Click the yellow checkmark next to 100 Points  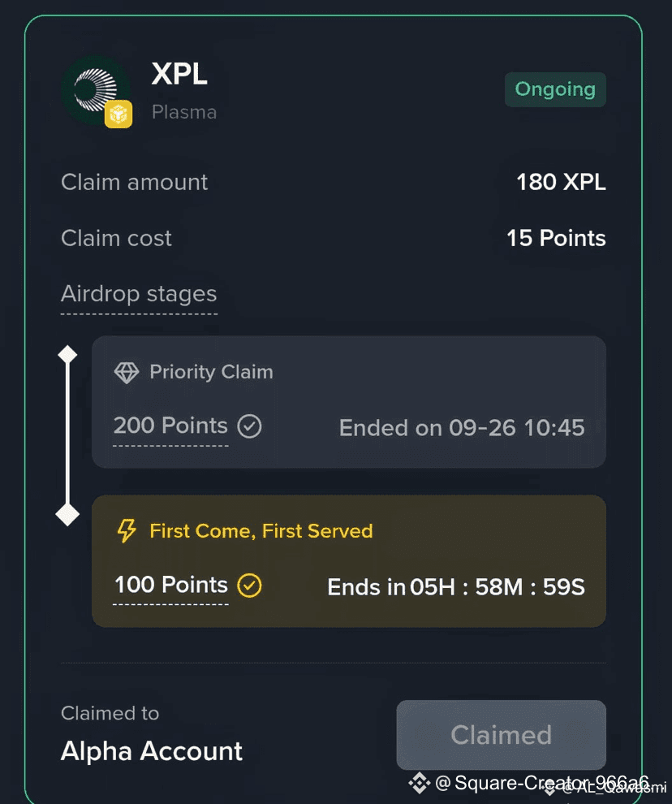pos(250,585)
